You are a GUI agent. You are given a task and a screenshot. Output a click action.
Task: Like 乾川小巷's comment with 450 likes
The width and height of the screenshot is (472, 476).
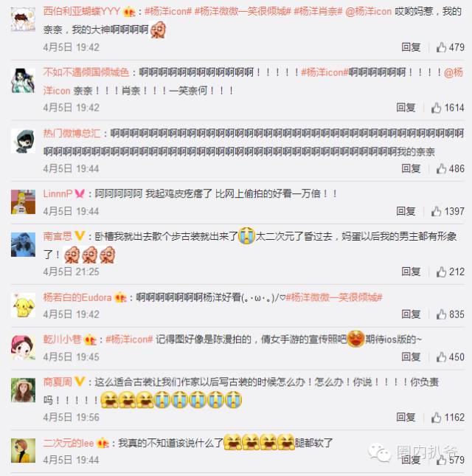450,357
